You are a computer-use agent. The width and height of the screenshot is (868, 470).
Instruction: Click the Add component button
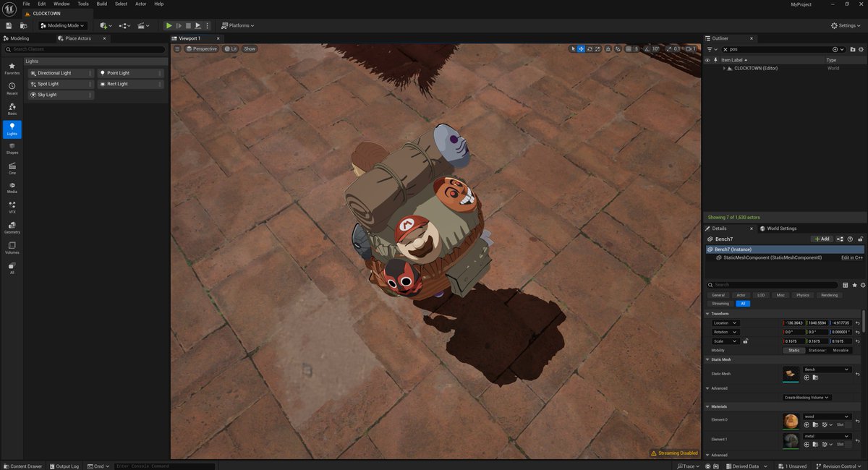pyautogui.click(x=822, y=239)
